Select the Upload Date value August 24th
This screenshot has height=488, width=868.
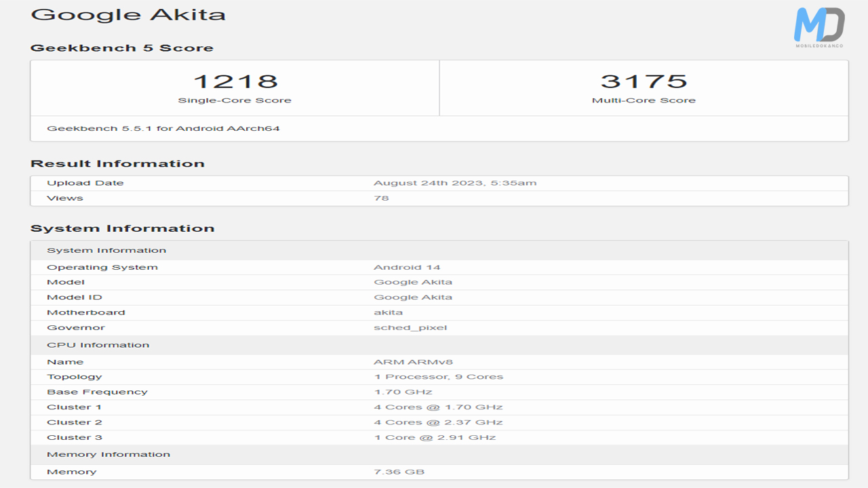tap(454, 183)
